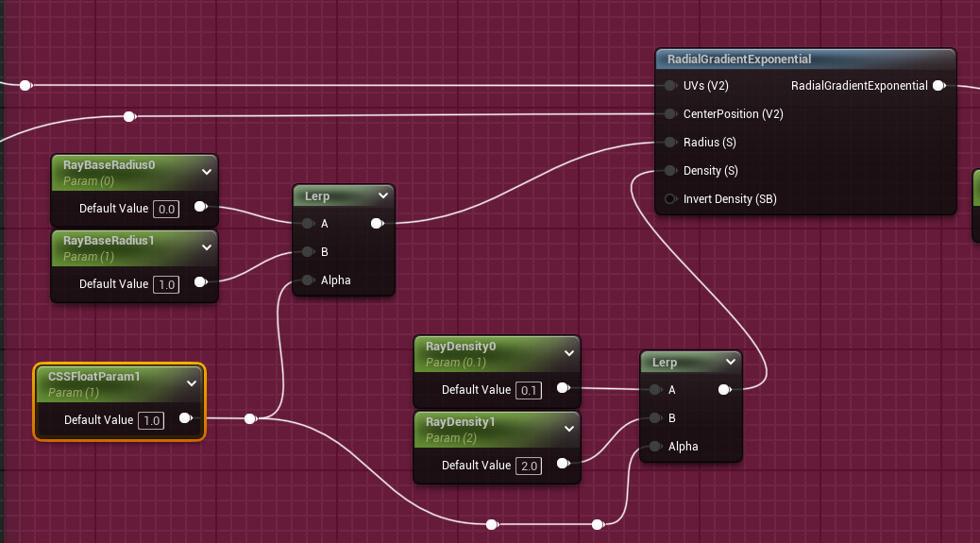The image size is (980, 543).
Task: Select the RayDensity0 parameter node header
Action: [x=497, y=354]
